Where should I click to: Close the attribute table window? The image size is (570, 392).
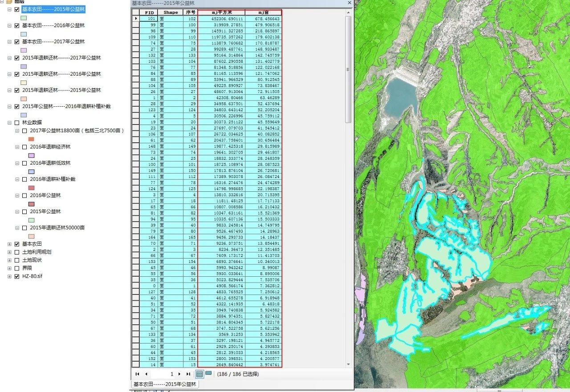click(350, 3)
